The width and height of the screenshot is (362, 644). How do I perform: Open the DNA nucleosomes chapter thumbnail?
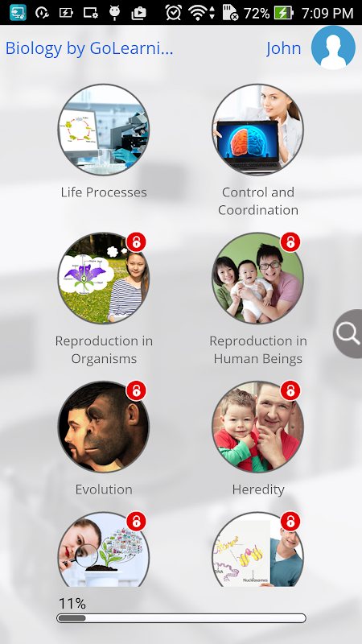(x=257, y=550)
